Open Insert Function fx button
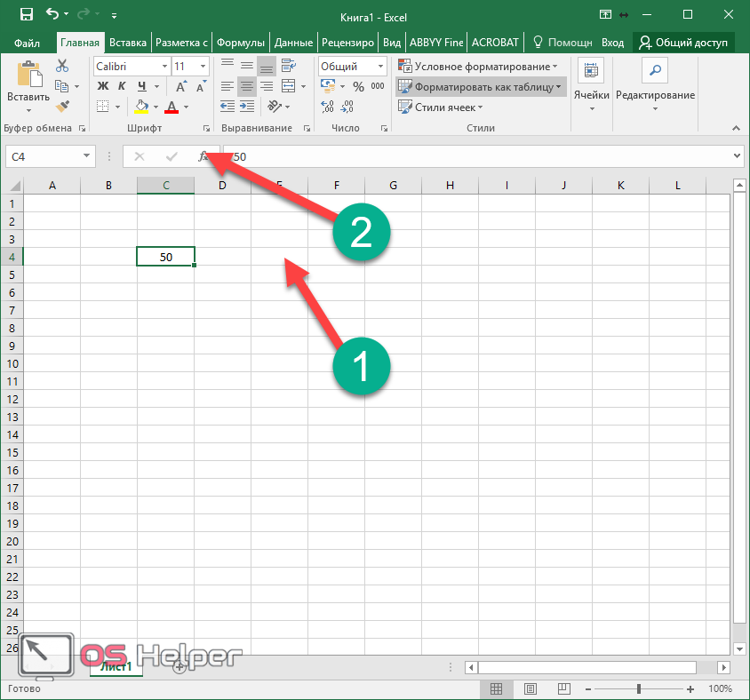This screenshot has height=700, width=750. point(203,156)
